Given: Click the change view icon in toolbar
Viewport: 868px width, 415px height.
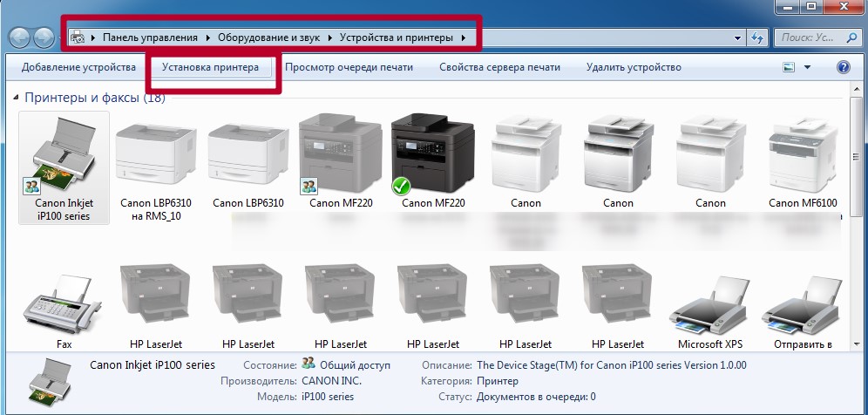Looking at the screenshot, I should (x=789, y=67).
